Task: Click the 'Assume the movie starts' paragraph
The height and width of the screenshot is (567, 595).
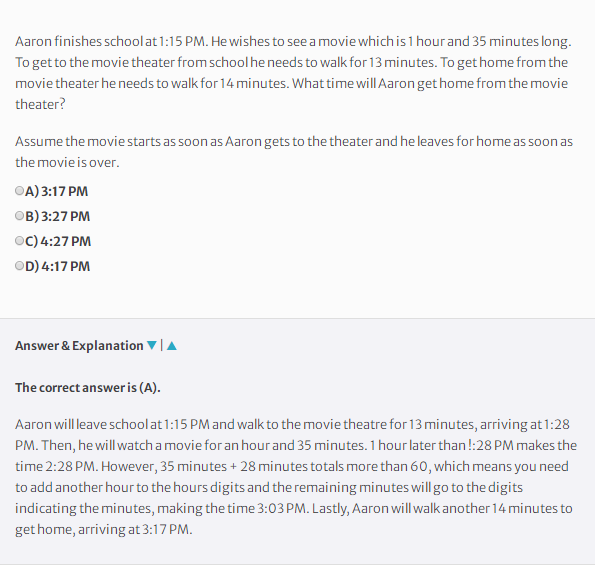Action: (294, 152)
